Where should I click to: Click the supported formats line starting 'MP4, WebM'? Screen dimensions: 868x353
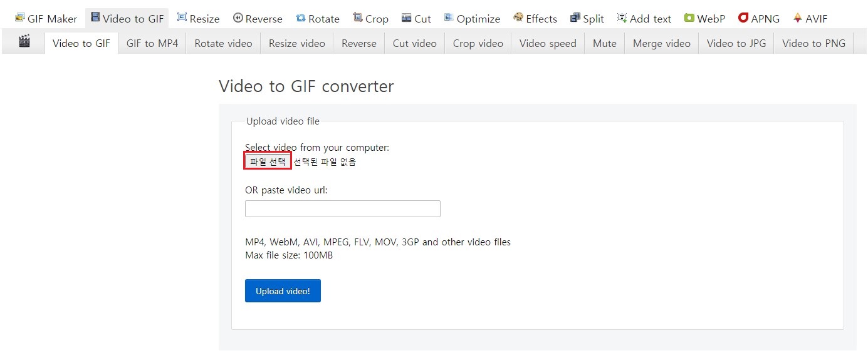pos(378,242)
